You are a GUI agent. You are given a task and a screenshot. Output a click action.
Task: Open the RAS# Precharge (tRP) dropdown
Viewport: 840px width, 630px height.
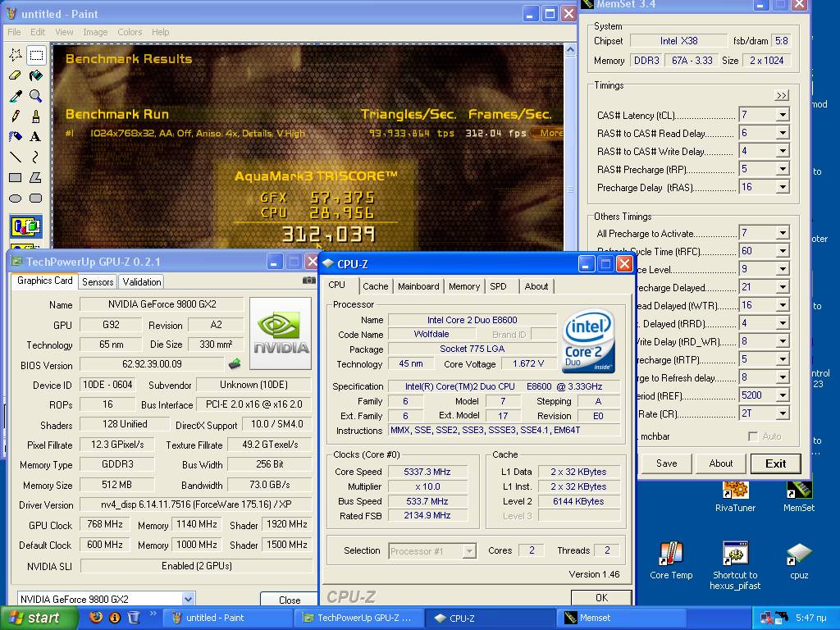(783, 169)
